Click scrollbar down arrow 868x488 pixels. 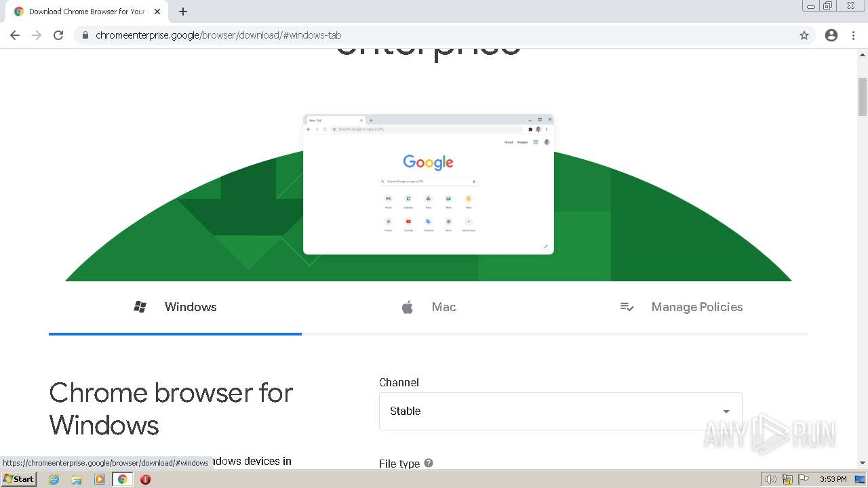pyautogui.click(x=863, y=463)
